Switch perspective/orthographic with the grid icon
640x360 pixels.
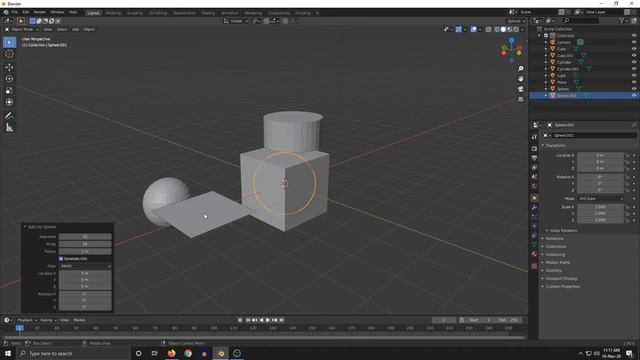click(x=520, y=99)
